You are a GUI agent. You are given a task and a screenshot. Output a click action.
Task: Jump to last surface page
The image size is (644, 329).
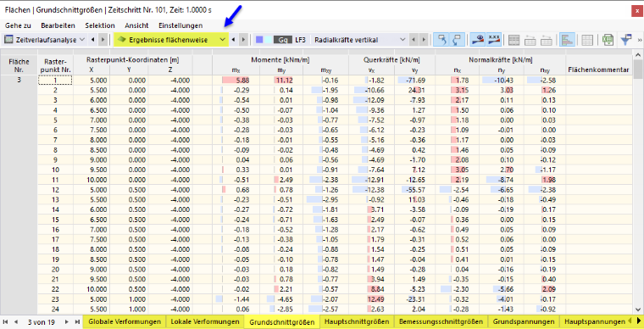77,321
